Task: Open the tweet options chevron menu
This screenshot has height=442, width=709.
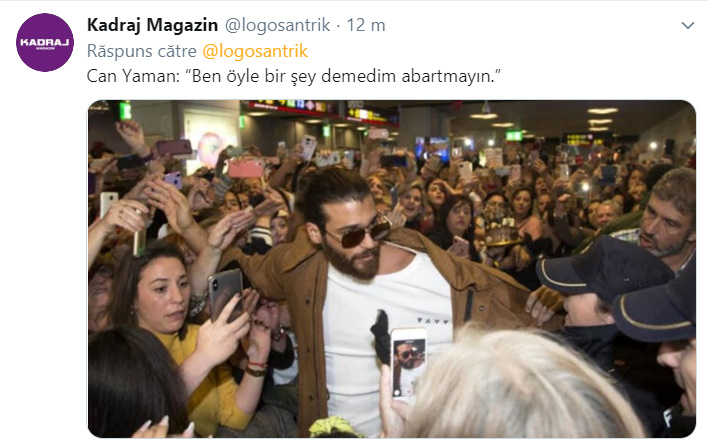Action: [687, 25]
